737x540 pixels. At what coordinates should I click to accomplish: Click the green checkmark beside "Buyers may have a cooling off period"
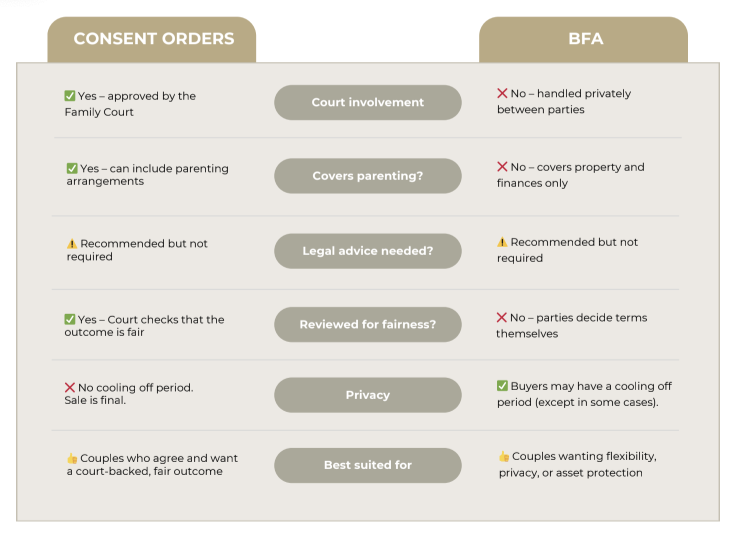click(x=502, y=385)
